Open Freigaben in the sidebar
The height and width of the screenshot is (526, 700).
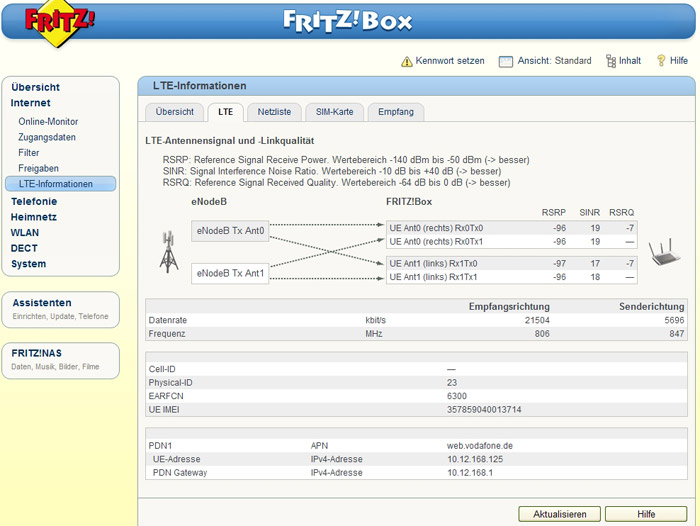(x=38, y=168)
